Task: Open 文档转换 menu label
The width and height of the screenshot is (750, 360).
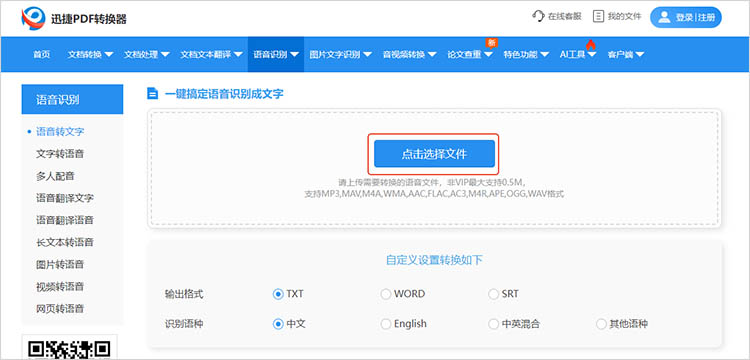Action: [x=85, y=55]
